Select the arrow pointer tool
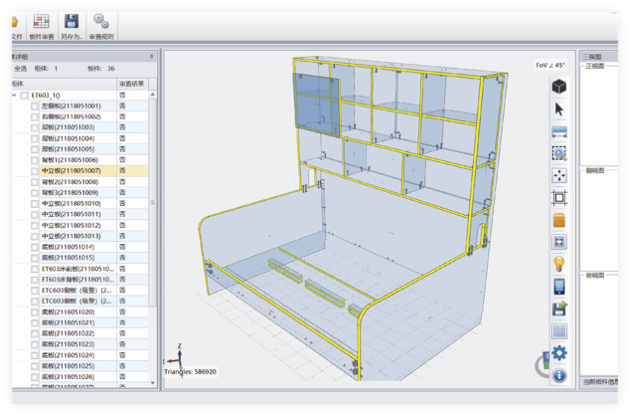Image resolution: width=630 pixels, height=416 pixels. pos(560,109)
